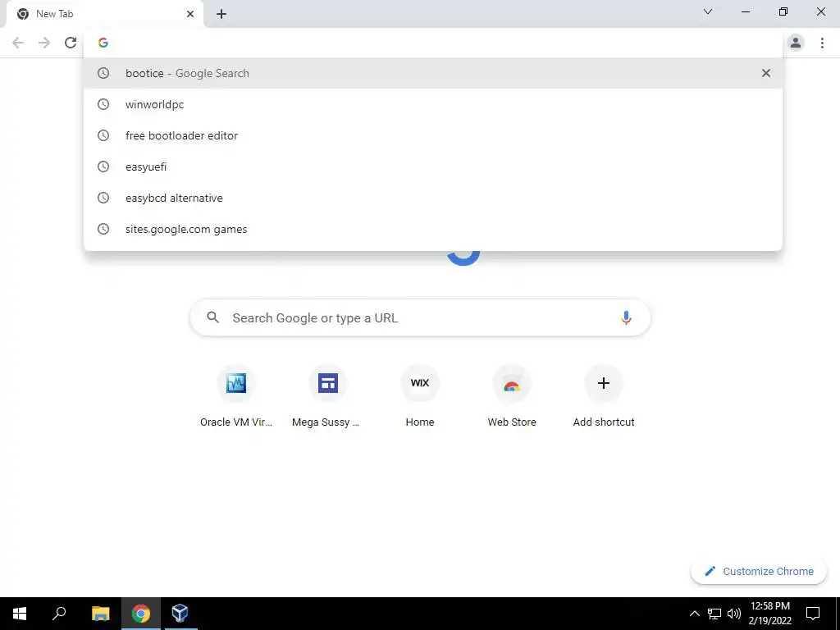Open the network tray icon

(714, 614)
